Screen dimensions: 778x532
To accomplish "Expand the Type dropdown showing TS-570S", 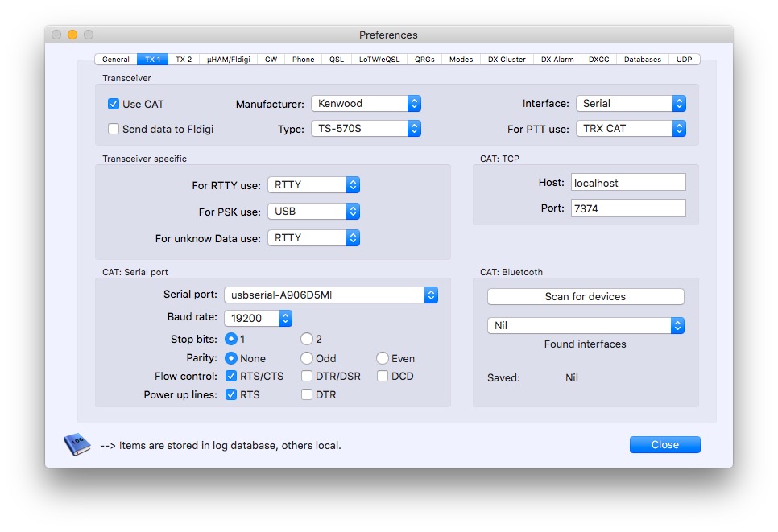I will point(366,129).
